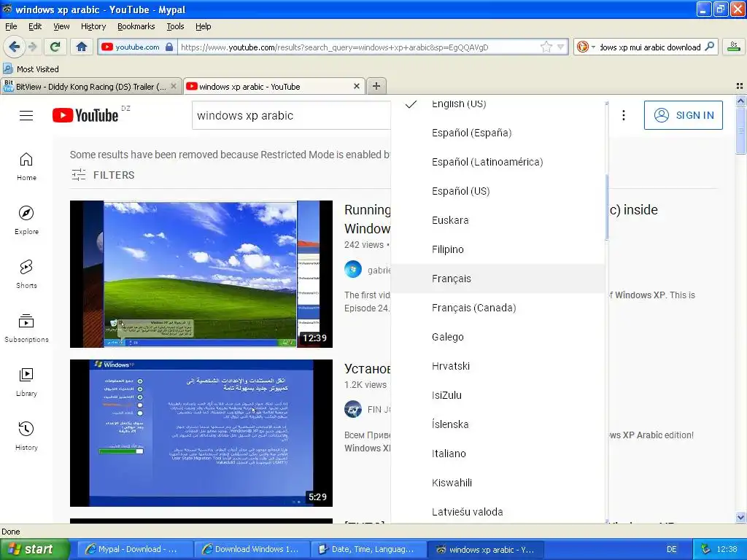747x560 pixels.
Task: Select English (US) language option
Action: 498,104
